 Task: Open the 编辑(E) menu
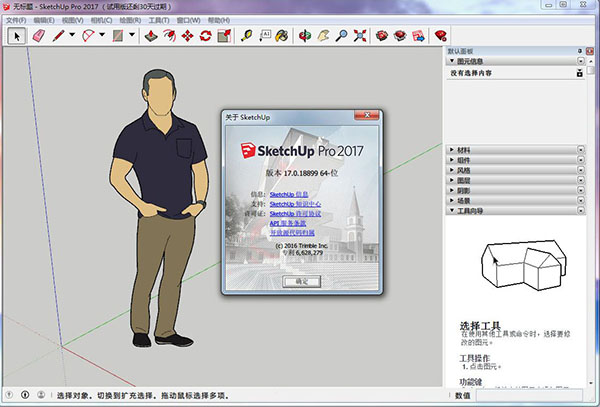(44, 20)
